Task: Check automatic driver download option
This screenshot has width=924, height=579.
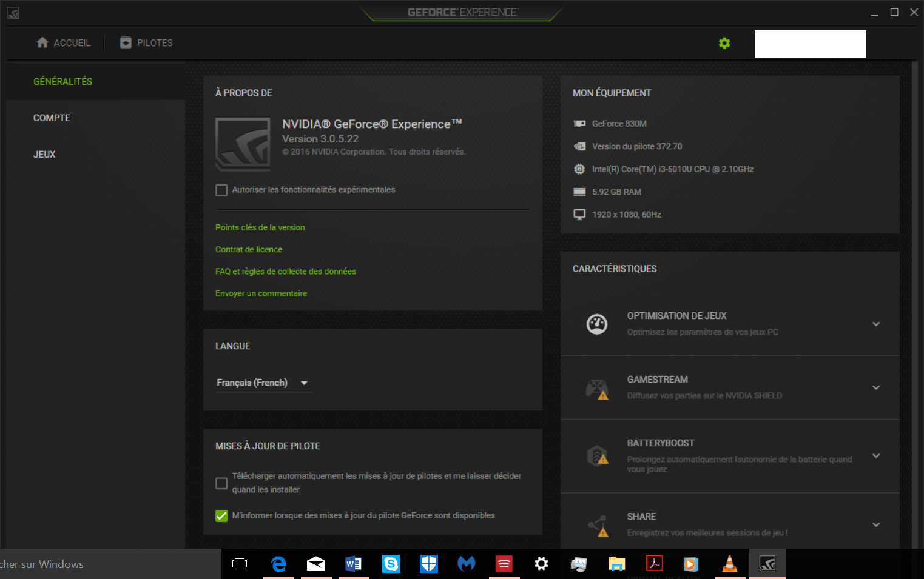Action: pos(221,483)
